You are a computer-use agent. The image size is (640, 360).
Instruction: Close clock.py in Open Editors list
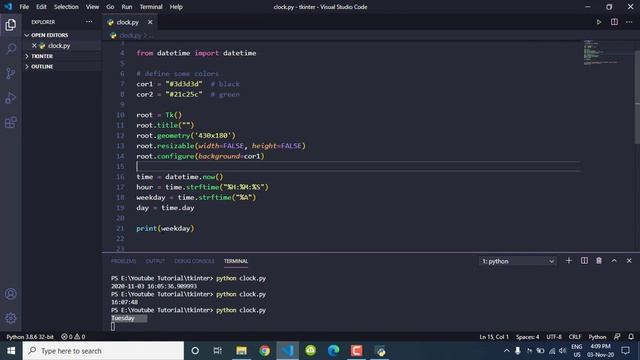34,46
